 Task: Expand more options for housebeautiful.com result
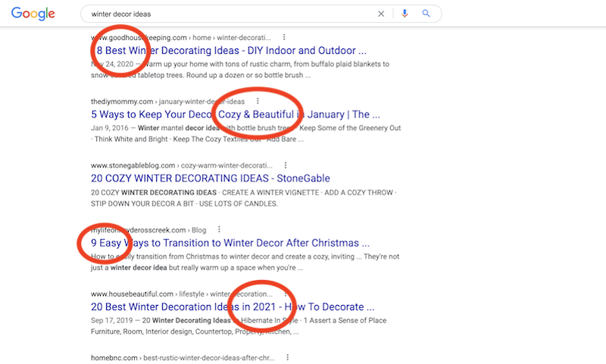285,294
